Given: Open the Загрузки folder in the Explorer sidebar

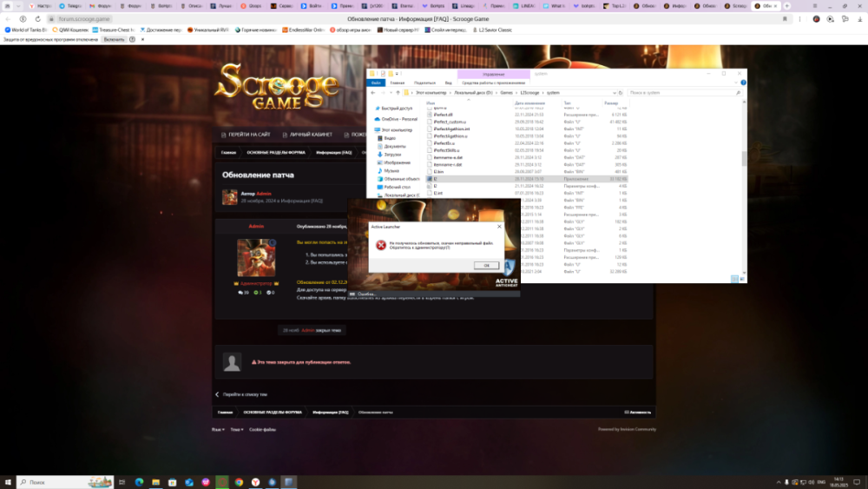Looking at the screenshot, I should [x=392, y=154].
